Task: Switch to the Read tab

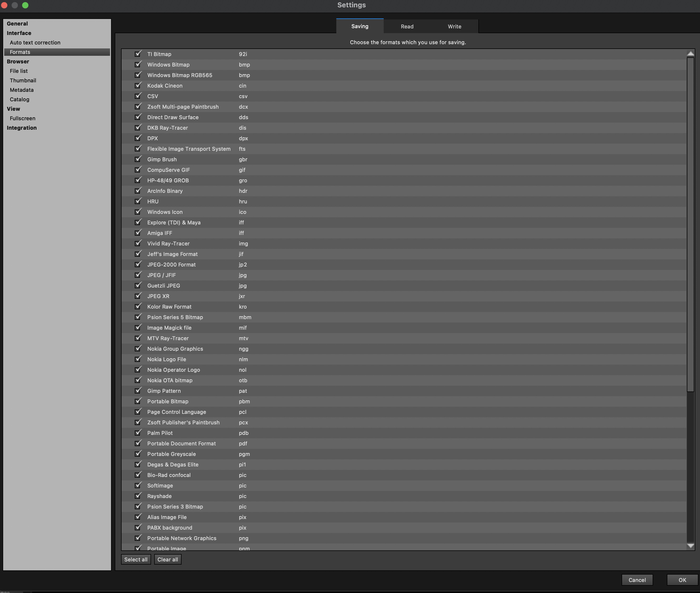Action: point(407,27)
